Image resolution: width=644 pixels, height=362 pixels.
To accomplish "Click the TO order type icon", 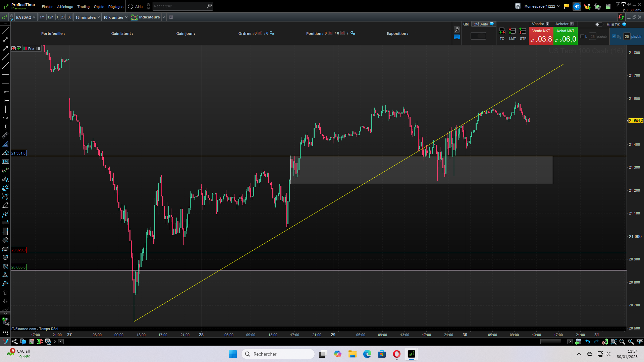I will (502, 32).
